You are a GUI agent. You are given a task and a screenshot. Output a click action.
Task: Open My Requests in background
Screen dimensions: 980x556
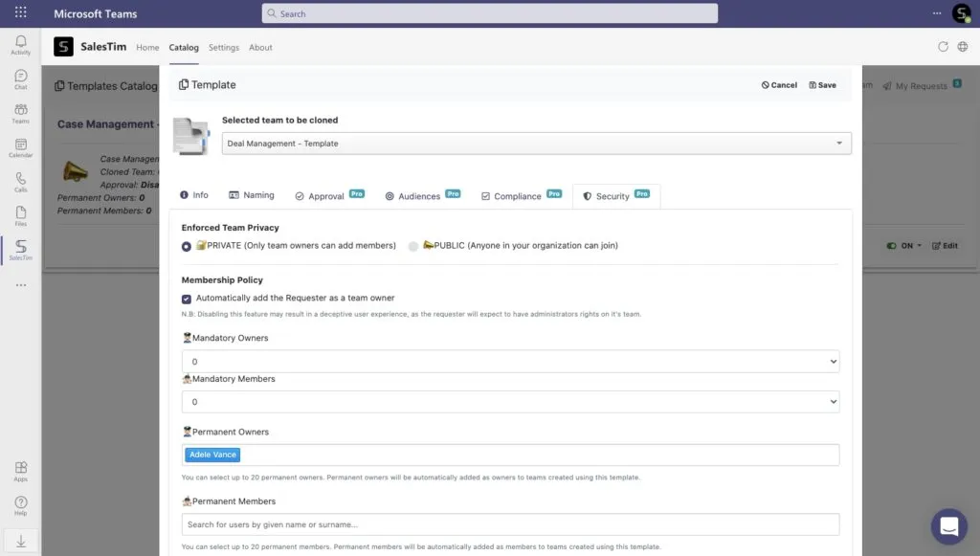(x=922, y=85)
